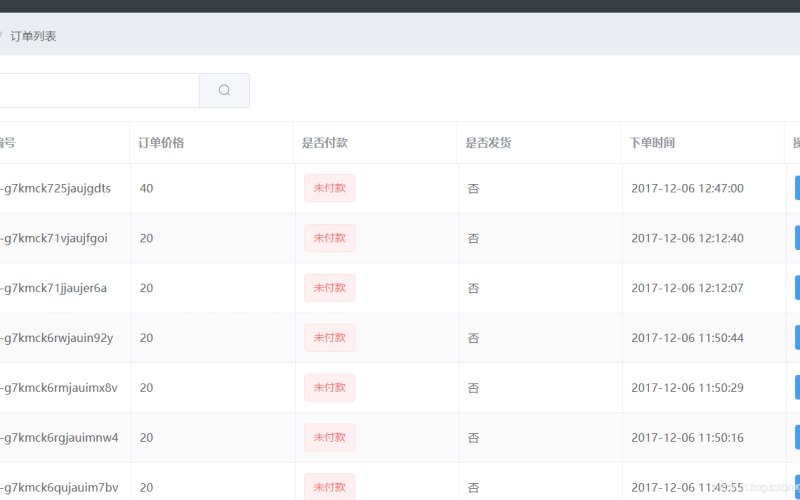The width and height of the screenshot is (800, 500).
Task: Click timestamp 2017-12-06 12:12:07
Action: (x=687, y=288)
